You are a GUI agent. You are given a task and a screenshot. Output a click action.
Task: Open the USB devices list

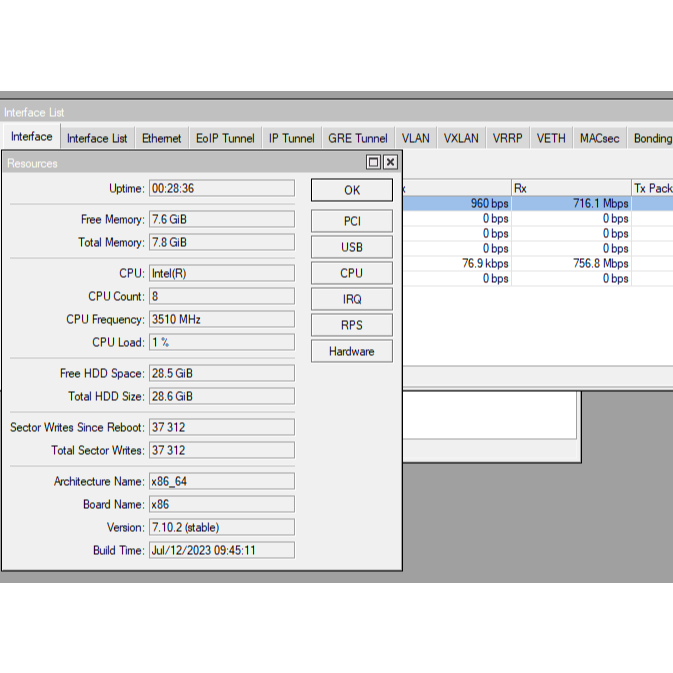coord(351,247)
